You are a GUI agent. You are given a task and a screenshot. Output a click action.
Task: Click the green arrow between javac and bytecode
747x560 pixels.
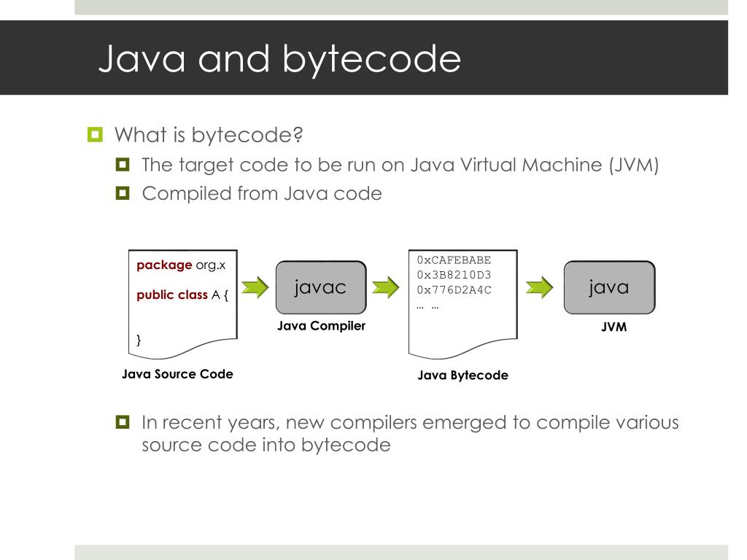[385, 287]
